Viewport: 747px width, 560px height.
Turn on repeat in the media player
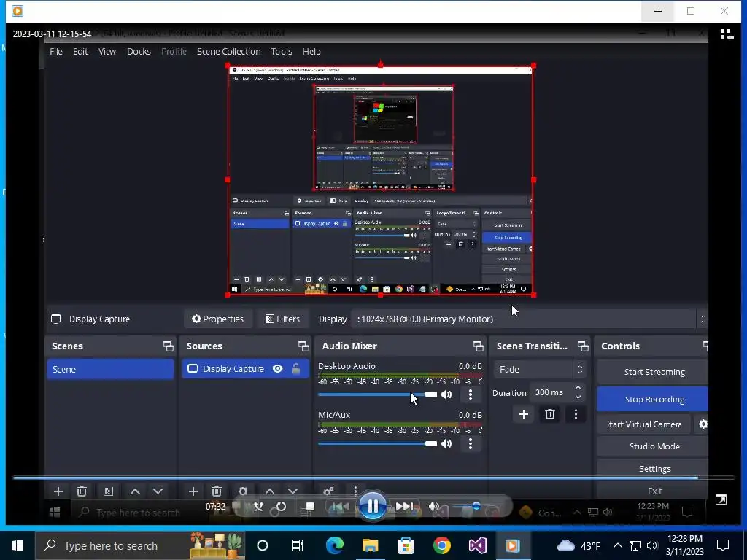281,507
